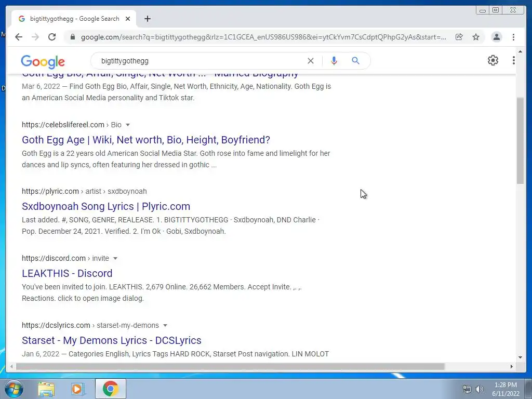Click the horizontal scrollbar thumb
Viewport: 532px width, 399px height.
click(x=230, y=366)
